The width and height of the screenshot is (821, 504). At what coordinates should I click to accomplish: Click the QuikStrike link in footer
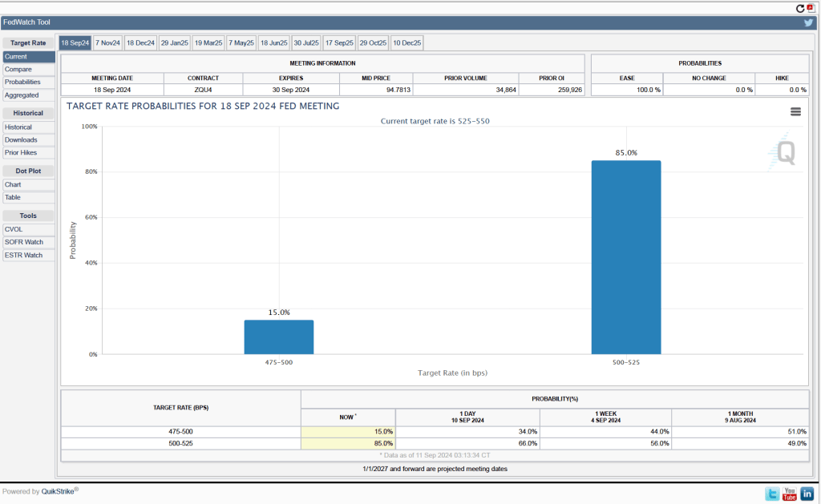coord(58,492)
